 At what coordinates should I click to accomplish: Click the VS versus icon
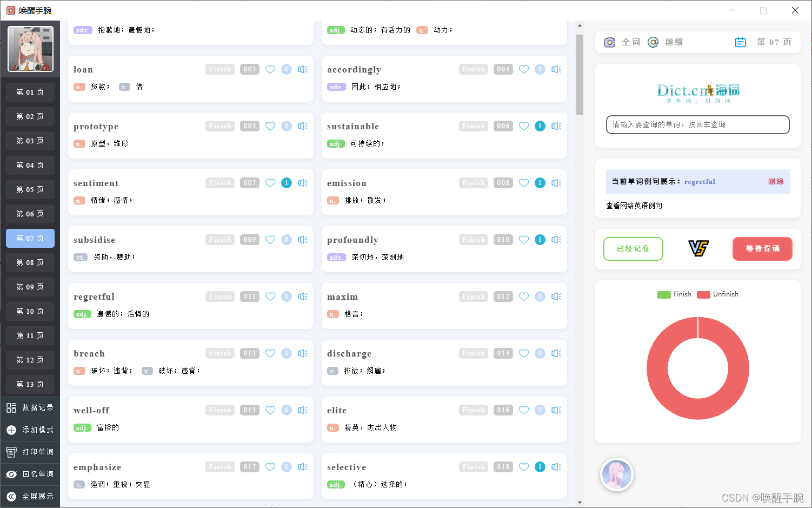[698, 248]
